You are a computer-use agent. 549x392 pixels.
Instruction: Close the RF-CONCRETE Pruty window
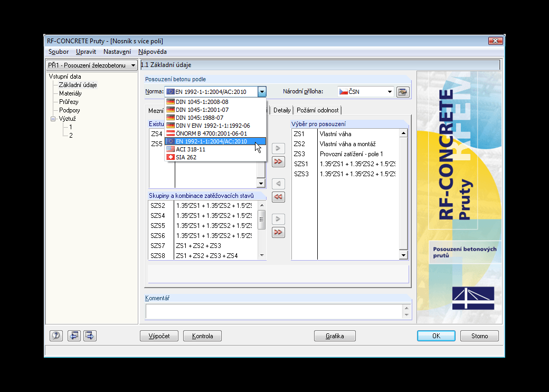click(x=496, y=41)
